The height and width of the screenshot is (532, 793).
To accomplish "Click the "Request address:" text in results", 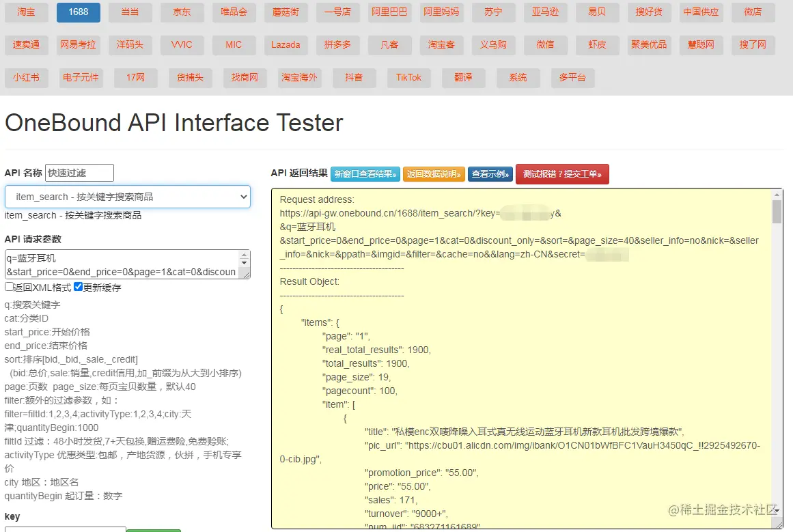I will (317, 199).
